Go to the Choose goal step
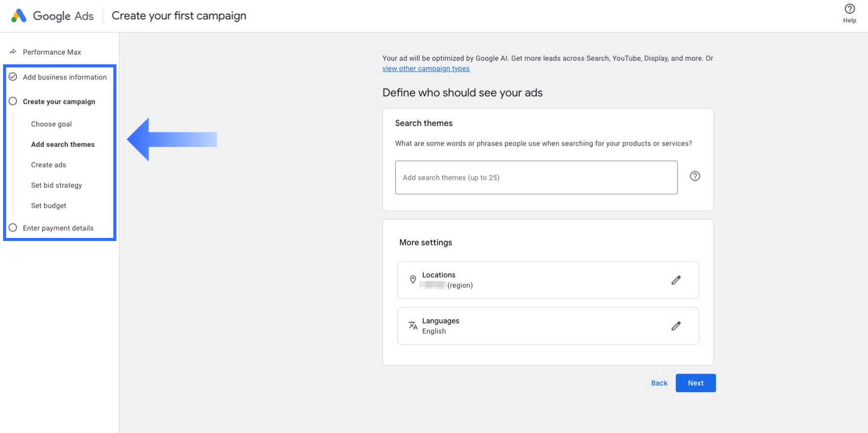Viewport: 868px width, 433px height. click(51, 124)
